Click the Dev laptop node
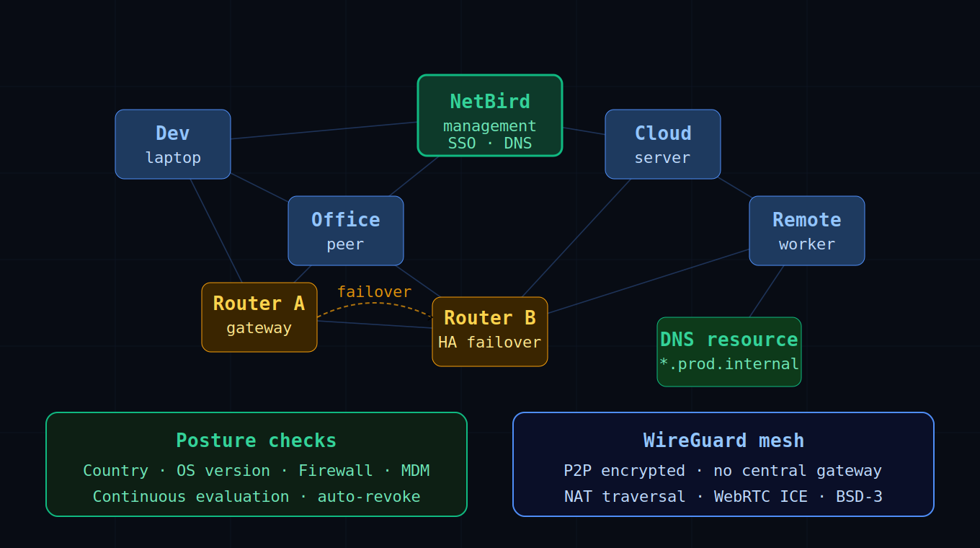 click(x=173, y=144)
